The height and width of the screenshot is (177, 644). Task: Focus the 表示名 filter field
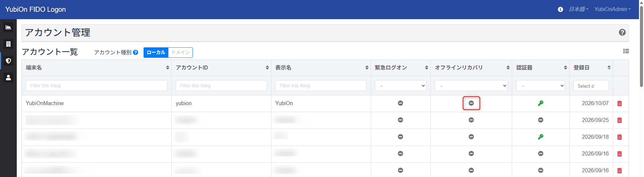321,86
